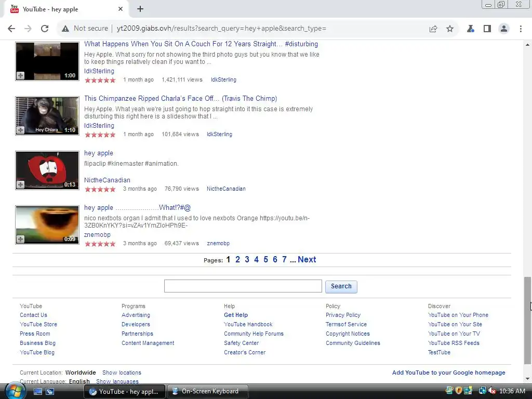
Task: Go forward with the browser forward arrow
Action: (x=28, y=29)
